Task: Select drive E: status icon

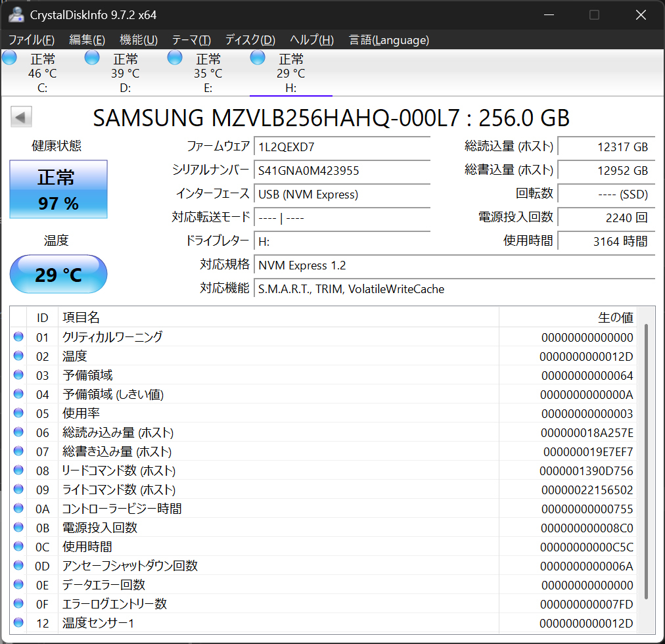Action: (175, 58)
